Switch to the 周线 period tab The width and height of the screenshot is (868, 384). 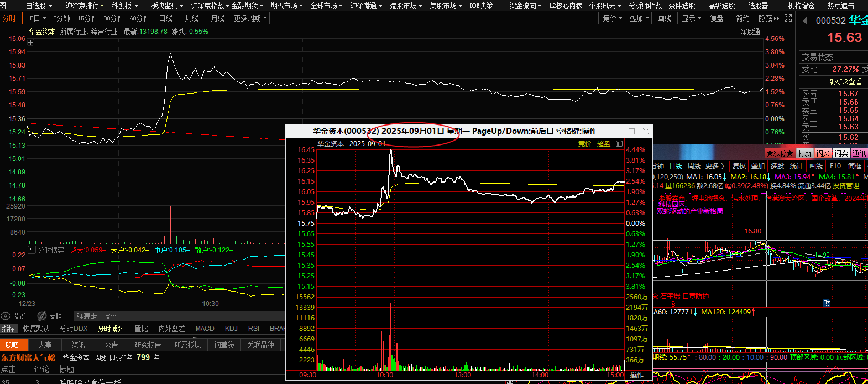(x=192, y=18)
